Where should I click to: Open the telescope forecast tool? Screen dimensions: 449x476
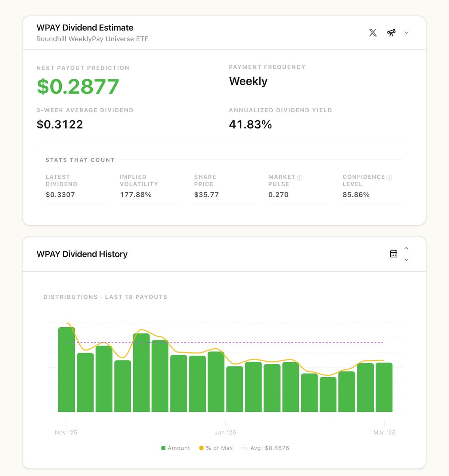[x=391, y=33]
